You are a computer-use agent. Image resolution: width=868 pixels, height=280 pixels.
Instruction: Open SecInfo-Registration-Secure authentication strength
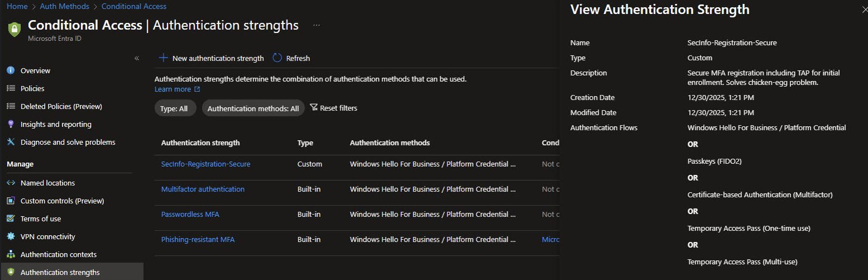[x=206, y=164]
